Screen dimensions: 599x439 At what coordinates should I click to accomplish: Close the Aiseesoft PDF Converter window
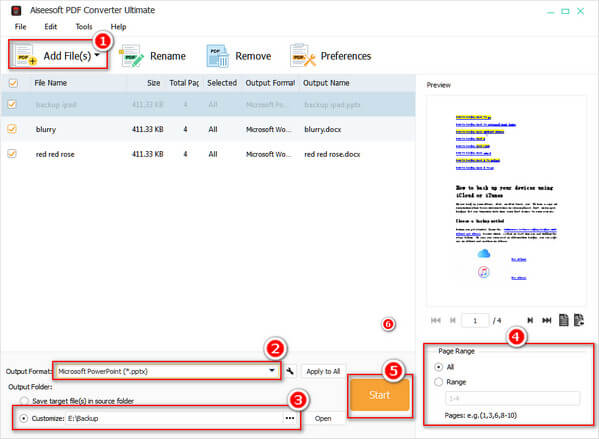point(580,11)
